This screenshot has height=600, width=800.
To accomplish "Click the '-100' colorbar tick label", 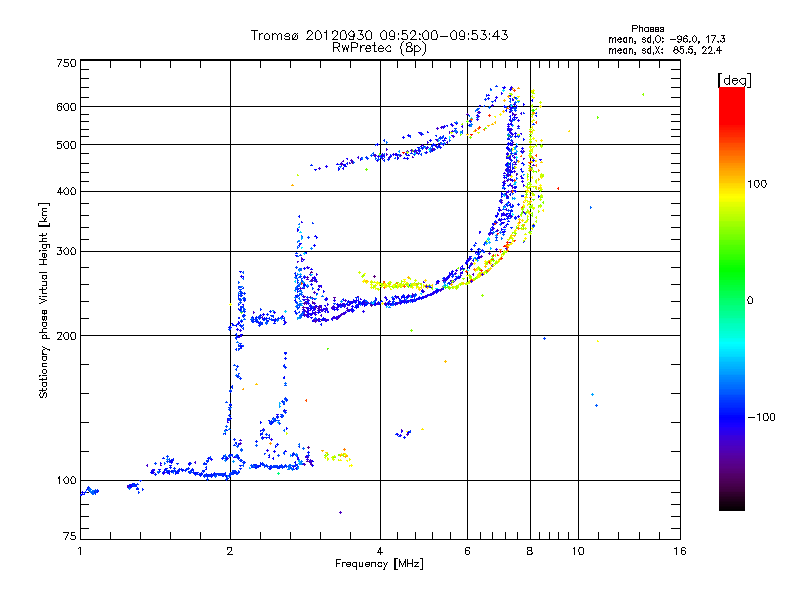I will point(762,417).
